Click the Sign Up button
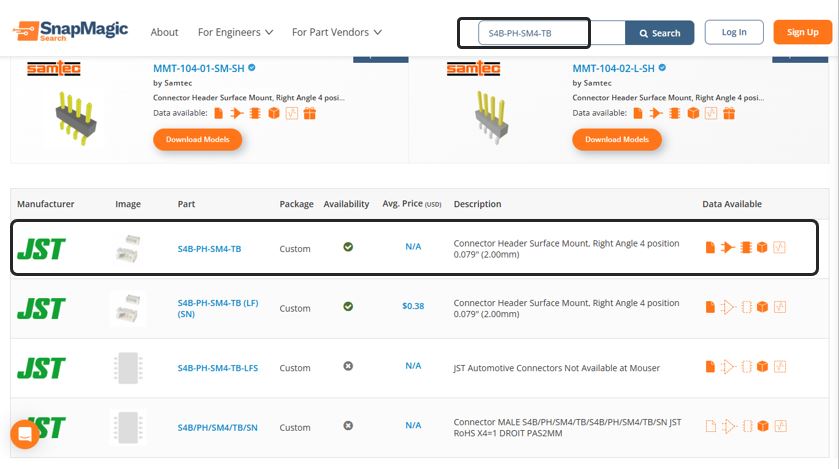 [x=802, y=32]
